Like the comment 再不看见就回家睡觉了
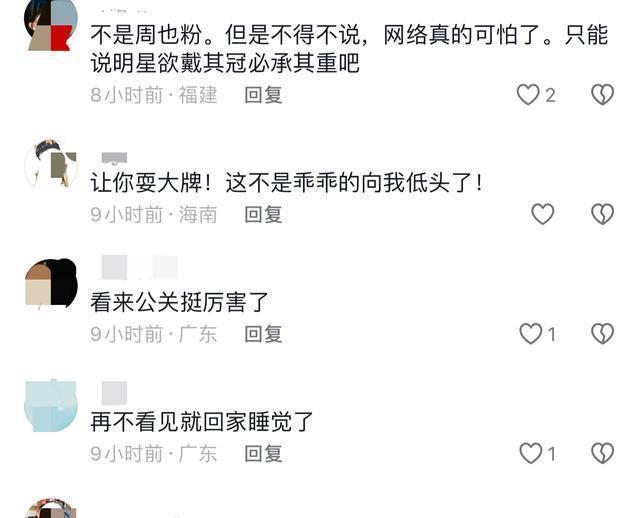640x518 pixels. [531, 453]
